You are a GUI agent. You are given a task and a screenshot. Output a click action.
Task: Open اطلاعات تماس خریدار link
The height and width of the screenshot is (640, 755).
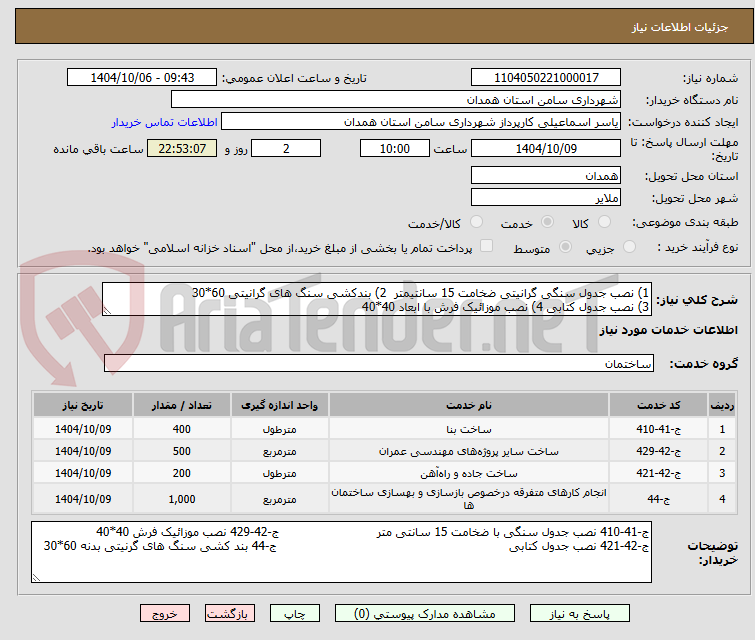pyautogui.click(x=165, y=122)
